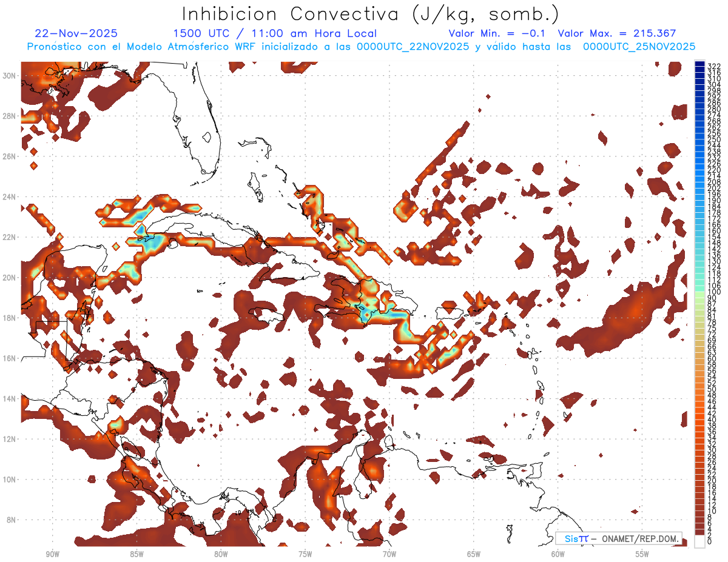Click the colorbar label "322" at the top
The image size is (728, 562).
click(714, 66)
